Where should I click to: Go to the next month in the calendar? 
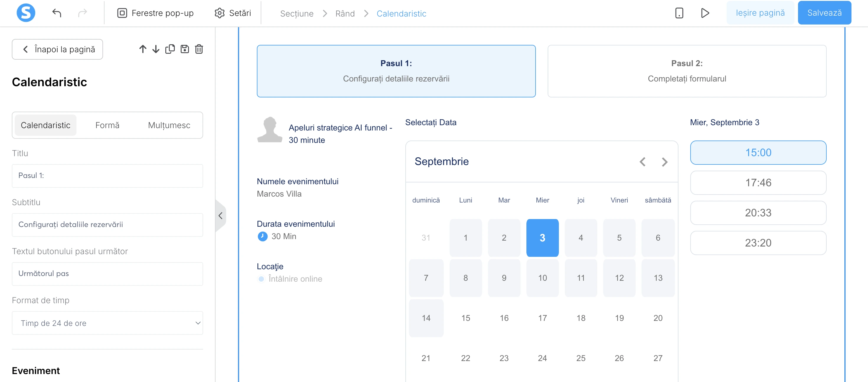point(664,162)
